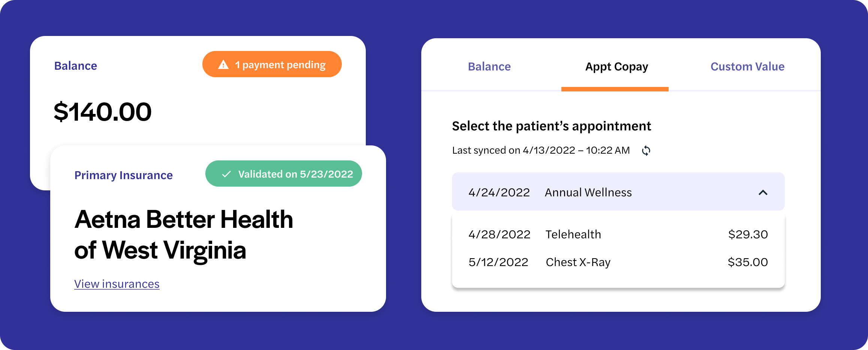Switch to the Balance tab

pos(489,66)
